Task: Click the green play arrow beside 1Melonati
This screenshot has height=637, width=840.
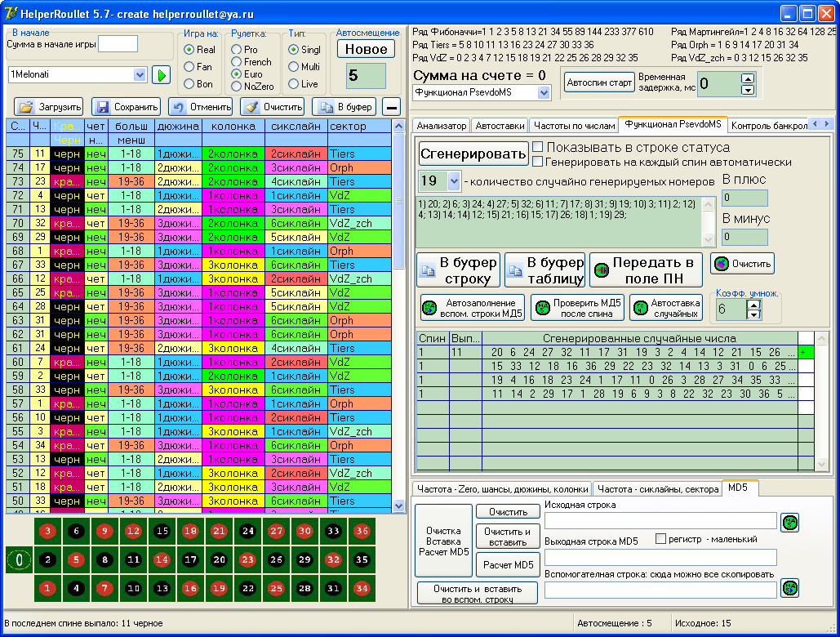Action: (x=161, y=75)
